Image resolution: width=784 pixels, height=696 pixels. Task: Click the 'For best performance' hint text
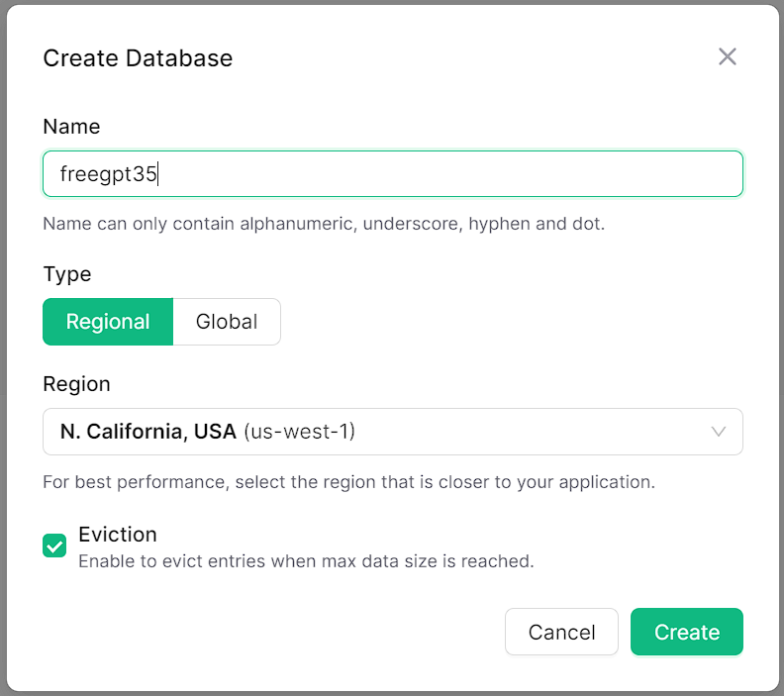tap(348, 483)
